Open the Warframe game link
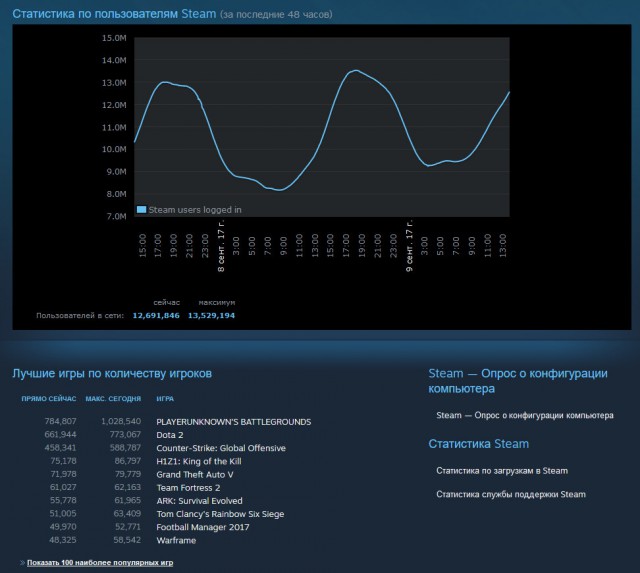This screenshot has width=640, height=573. pos(176,540)
